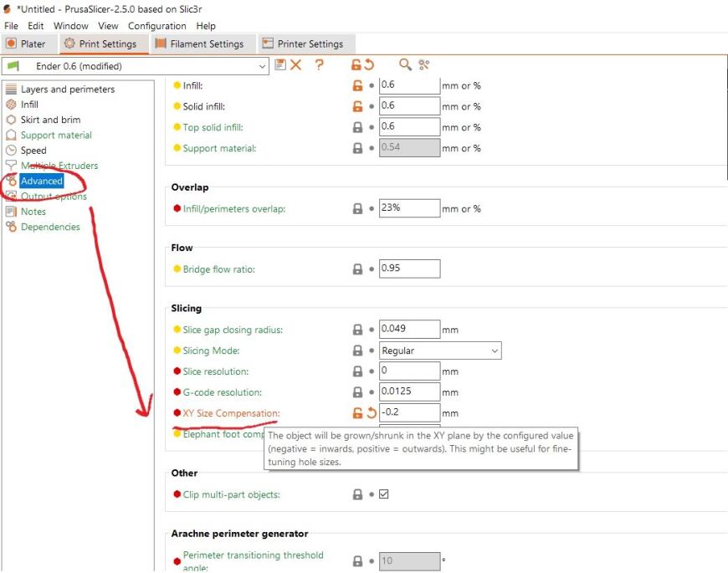
Task: Toggle the Clip multi-part objects checkbox
Action: [383, 494]
